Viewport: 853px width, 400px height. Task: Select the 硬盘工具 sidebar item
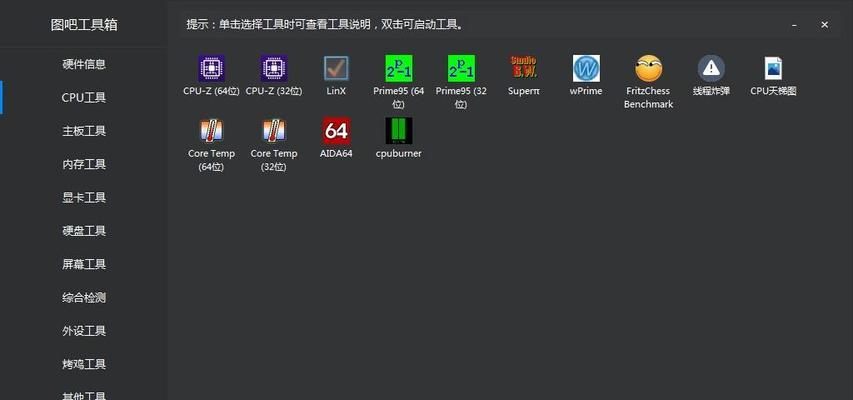[x=84, y=231]
